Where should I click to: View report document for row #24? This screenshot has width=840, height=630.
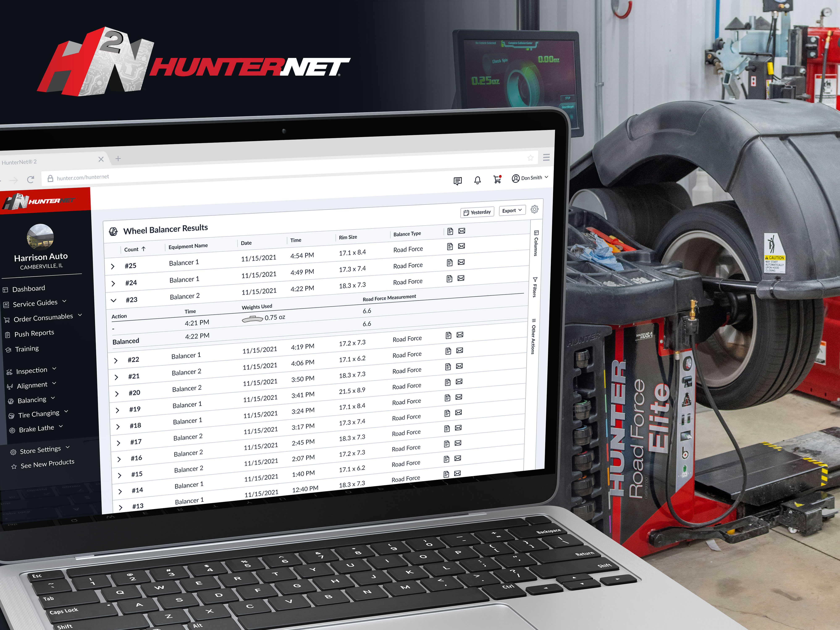click(450, 263)
